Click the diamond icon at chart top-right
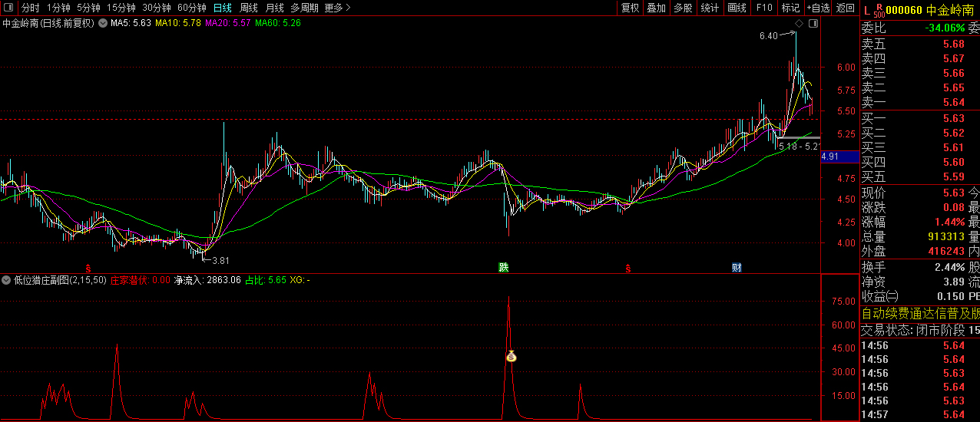980x422 pixels. 799,24
